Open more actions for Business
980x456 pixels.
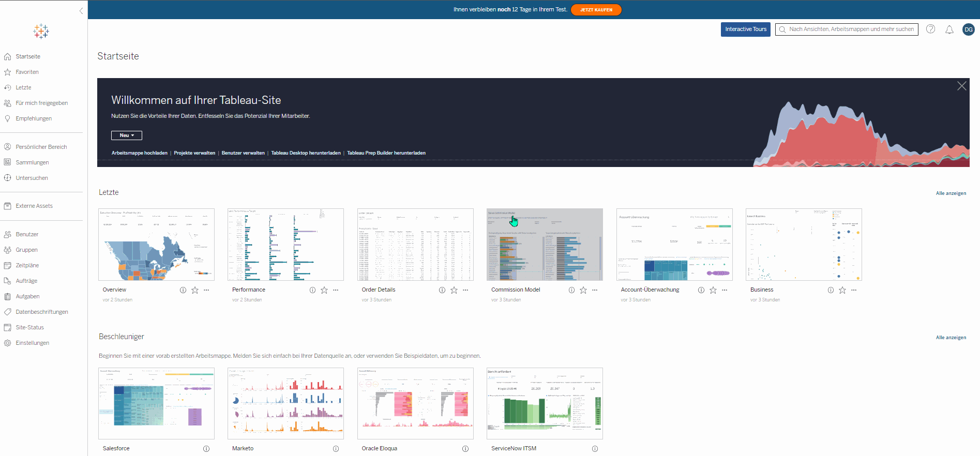tap(854, 290)
